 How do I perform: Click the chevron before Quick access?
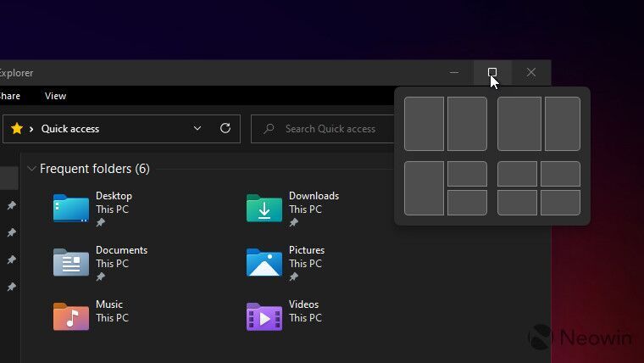point(31,129)
